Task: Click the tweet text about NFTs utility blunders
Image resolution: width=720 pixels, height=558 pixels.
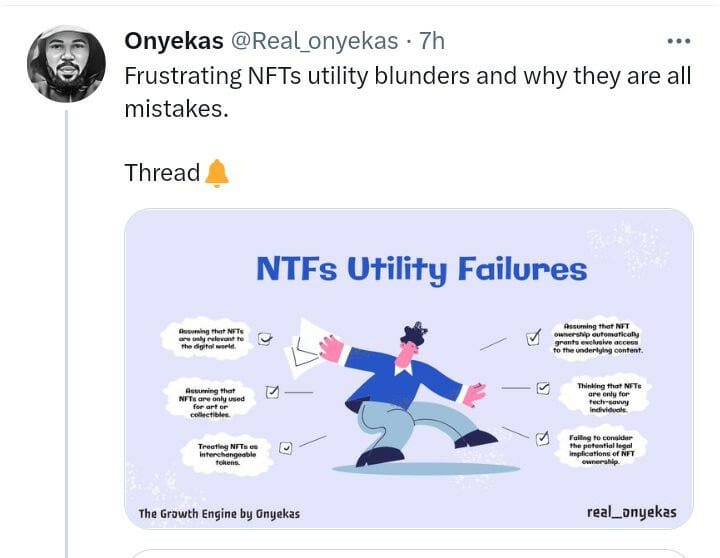Action: click(x=407, y=92)
